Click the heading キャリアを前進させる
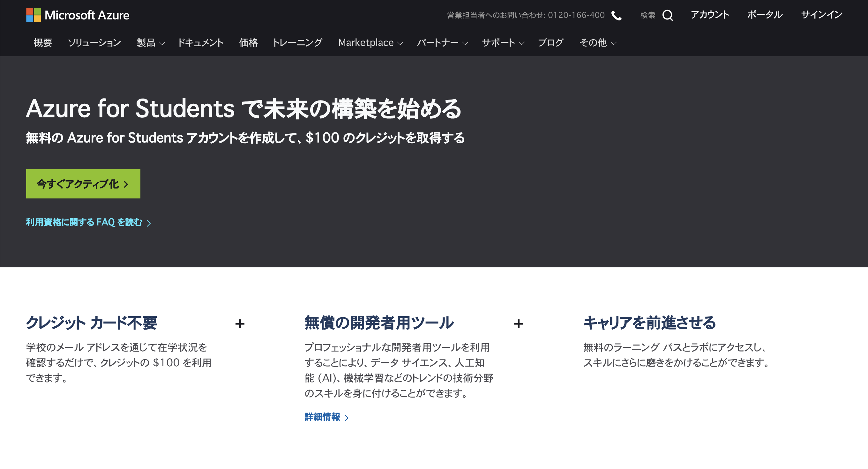The image size is (868, 469). coord(649,323)
